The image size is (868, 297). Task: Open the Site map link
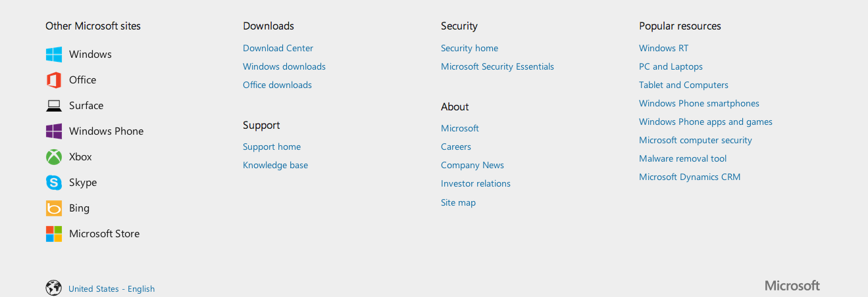pos(458,202)
